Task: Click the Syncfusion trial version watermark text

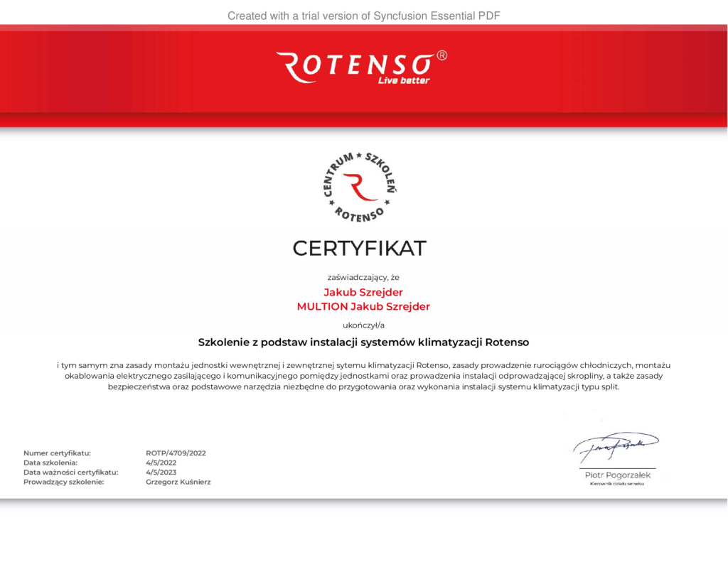Action: [x=363, y=16]
